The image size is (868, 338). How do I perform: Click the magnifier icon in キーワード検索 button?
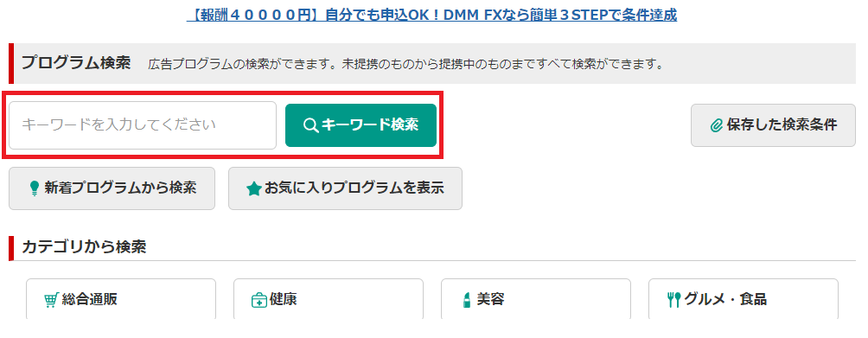tap(311, 125)
